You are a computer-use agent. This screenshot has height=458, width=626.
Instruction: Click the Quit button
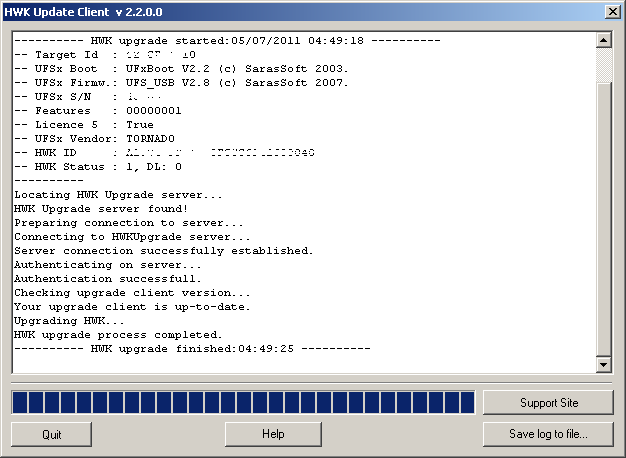52,434
